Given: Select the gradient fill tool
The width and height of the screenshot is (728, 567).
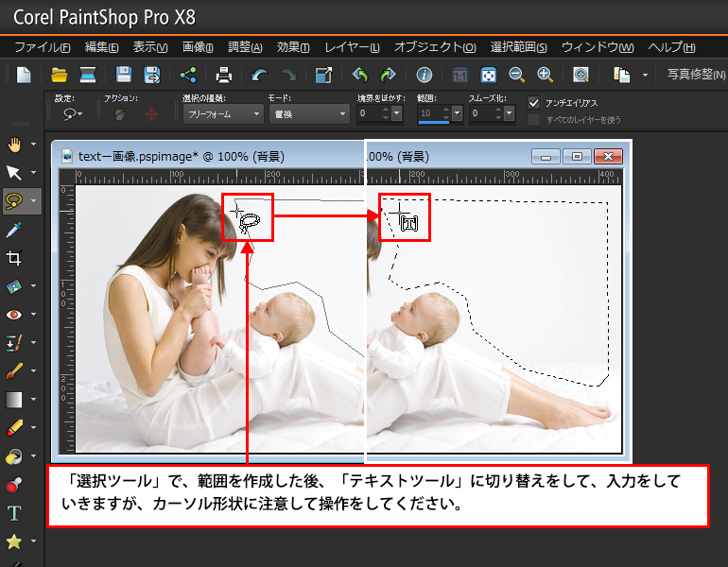Looking at the screenshot, I should tap(14, 400).
